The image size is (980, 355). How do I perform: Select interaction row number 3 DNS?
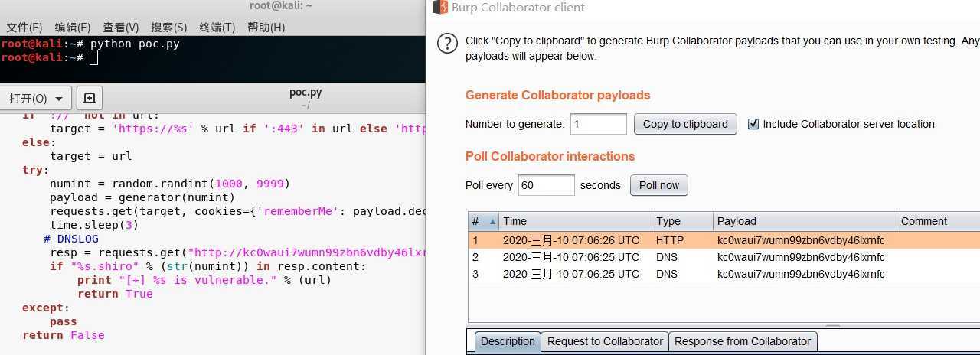point(724,274)
